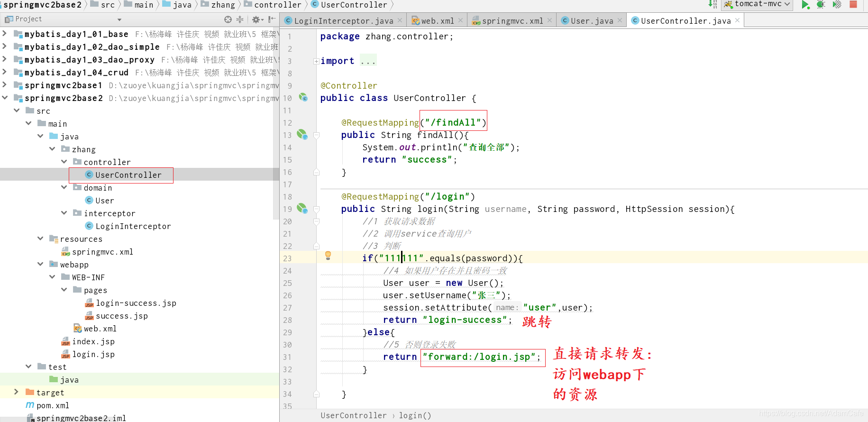Stop the running server with the red square
This screenshot has width=868, height=422.
click(853, 4)
